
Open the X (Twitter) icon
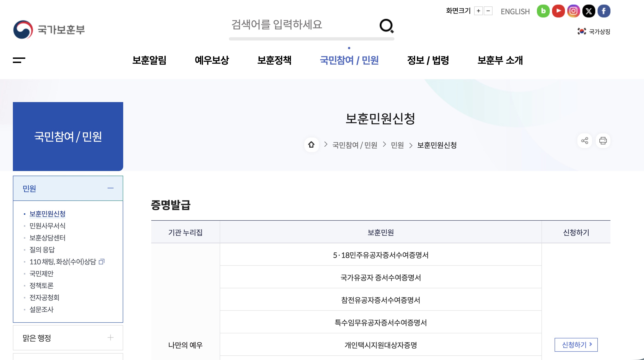(x=589, y=11)
